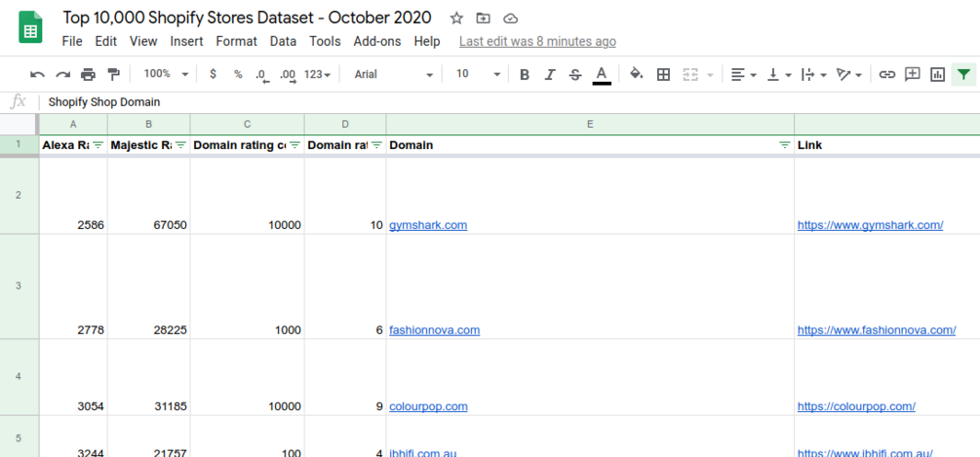This screenshot has height=457, width=980.
Task: Toggle bold formatting
Action: [x=525, y=75]
